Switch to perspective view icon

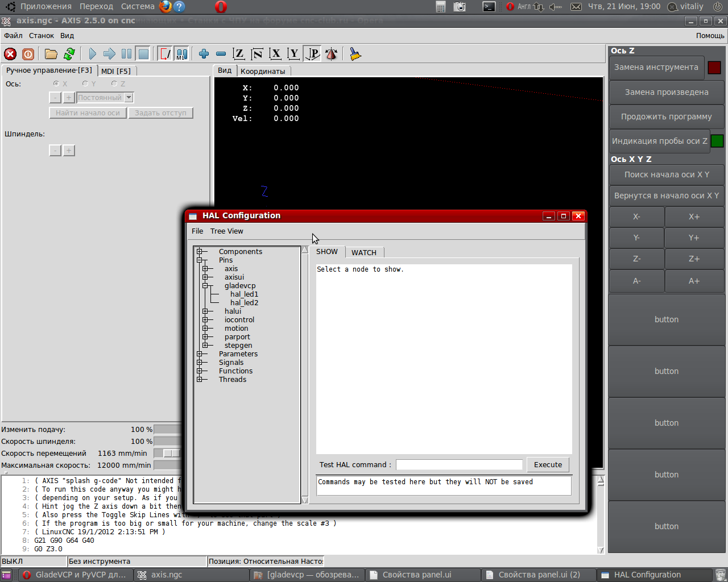point(312,54)
